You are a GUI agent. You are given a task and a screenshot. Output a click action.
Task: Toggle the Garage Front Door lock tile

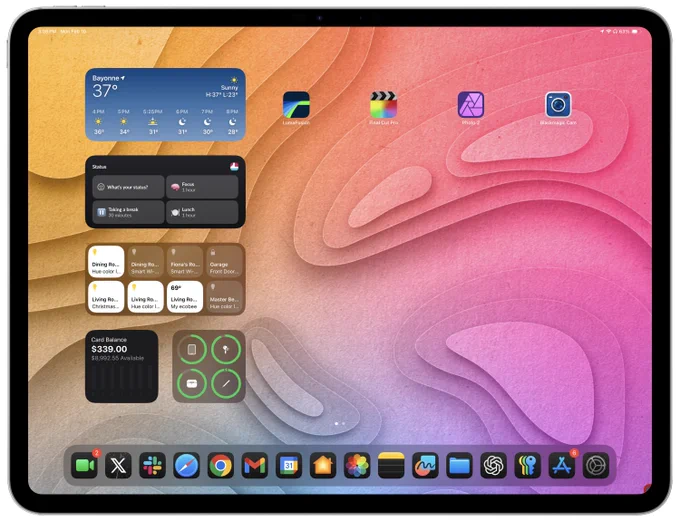(224, 261)
